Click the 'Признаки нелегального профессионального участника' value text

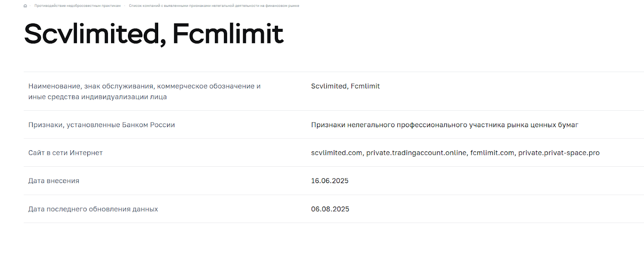[x=444, y=125]
